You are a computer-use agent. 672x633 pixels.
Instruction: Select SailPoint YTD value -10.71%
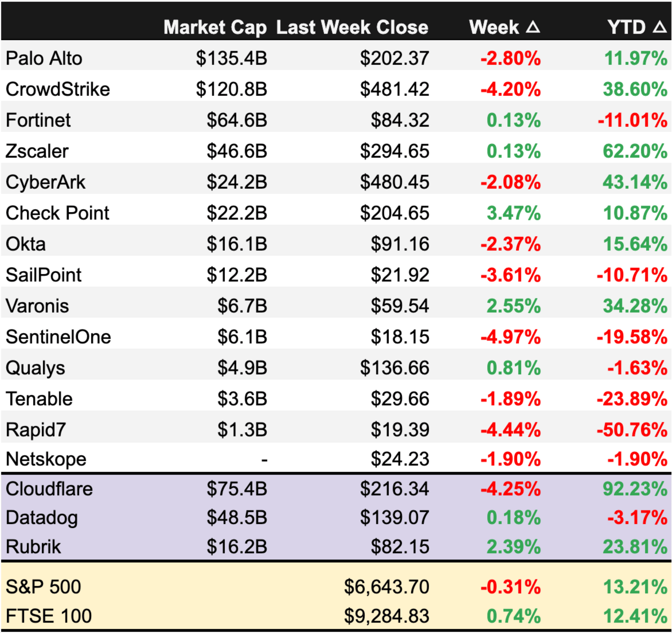tap(632, 275)
